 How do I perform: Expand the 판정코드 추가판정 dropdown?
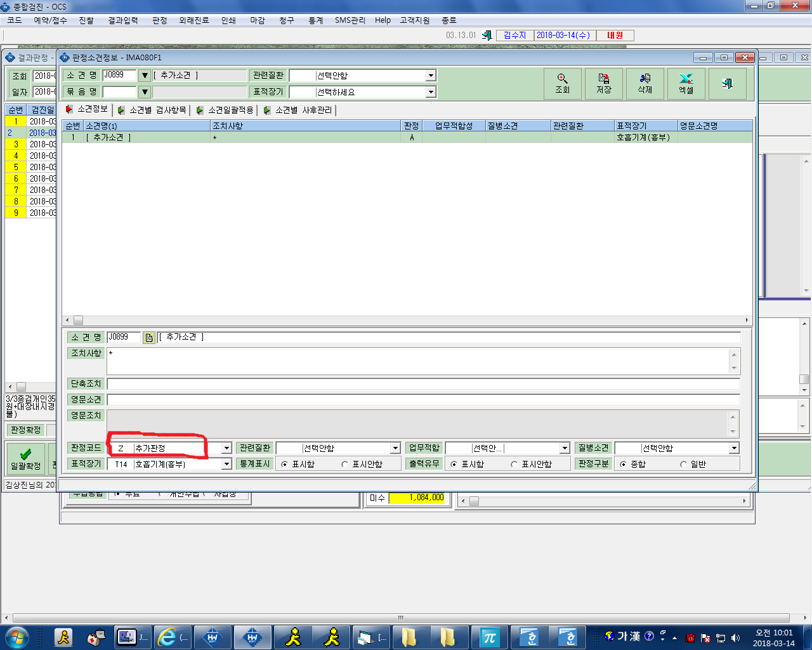pos(226,448)
